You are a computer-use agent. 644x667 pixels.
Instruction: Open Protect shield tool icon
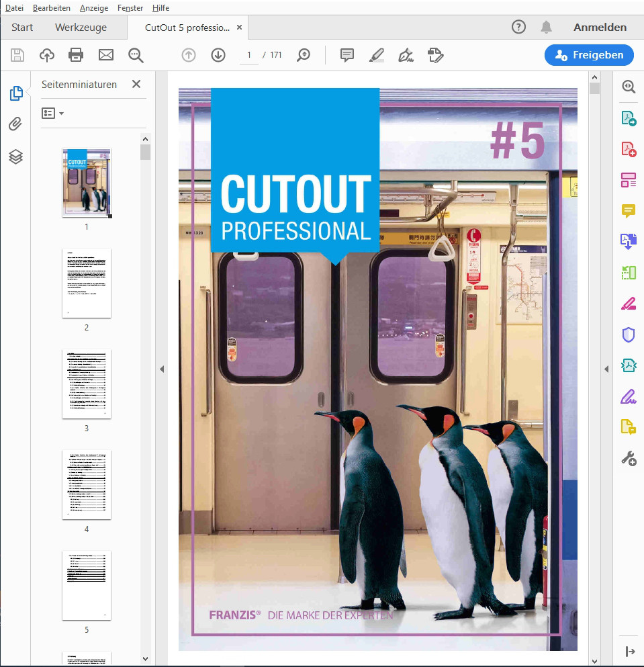(629, 335)
